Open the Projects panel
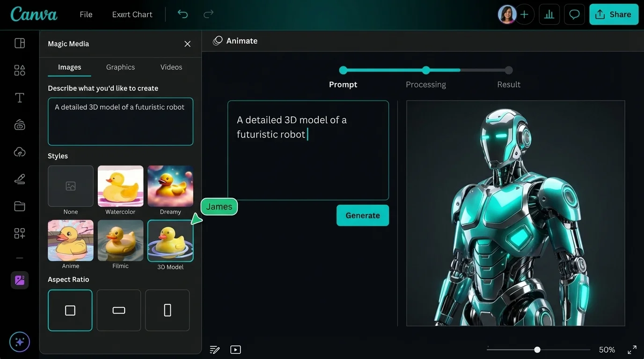This screenshot has width=644, height=359. click(x=19, y=206)
